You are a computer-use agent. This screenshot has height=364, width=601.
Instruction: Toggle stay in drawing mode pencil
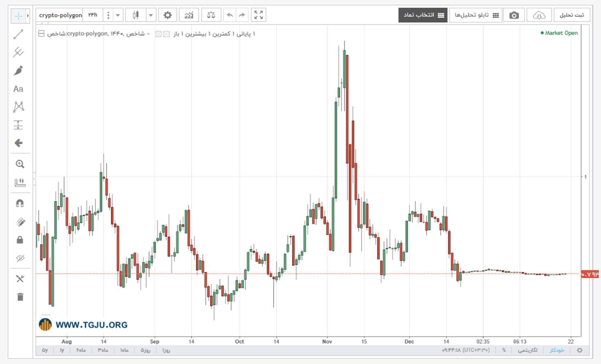20,221
